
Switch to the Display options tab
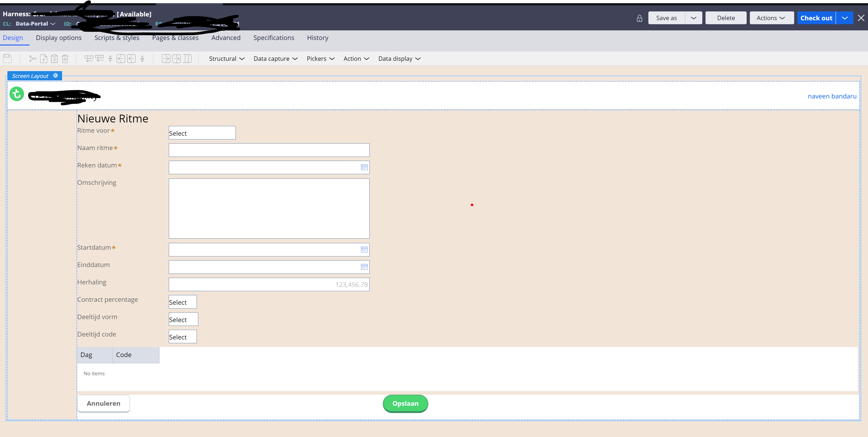pos(59,38)
